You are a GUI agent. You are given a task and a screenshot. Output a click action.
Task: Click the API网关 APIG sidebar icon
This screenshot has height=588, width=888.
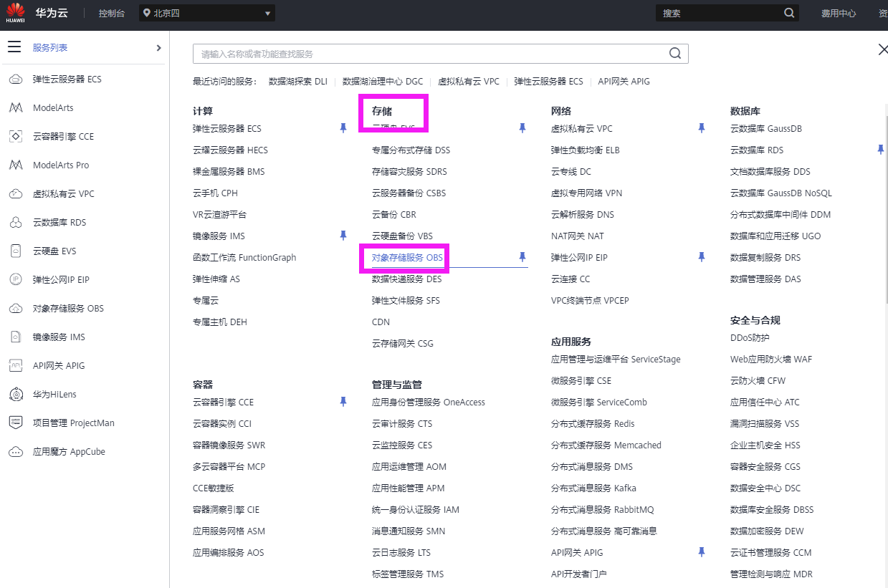point(16,365)
